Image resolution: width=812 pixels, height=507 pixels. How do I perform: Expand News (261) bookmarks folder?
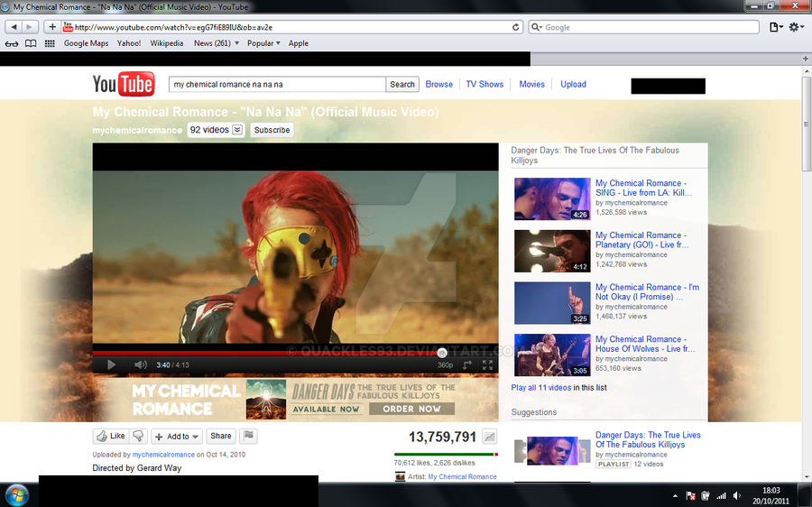coord(216,43)
